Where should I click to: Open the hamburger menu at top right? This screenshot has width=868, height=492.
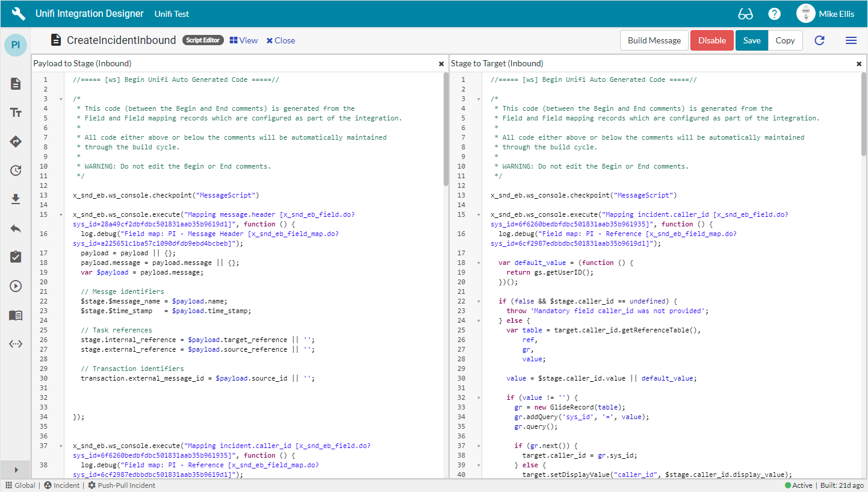[x=851, y=40]
